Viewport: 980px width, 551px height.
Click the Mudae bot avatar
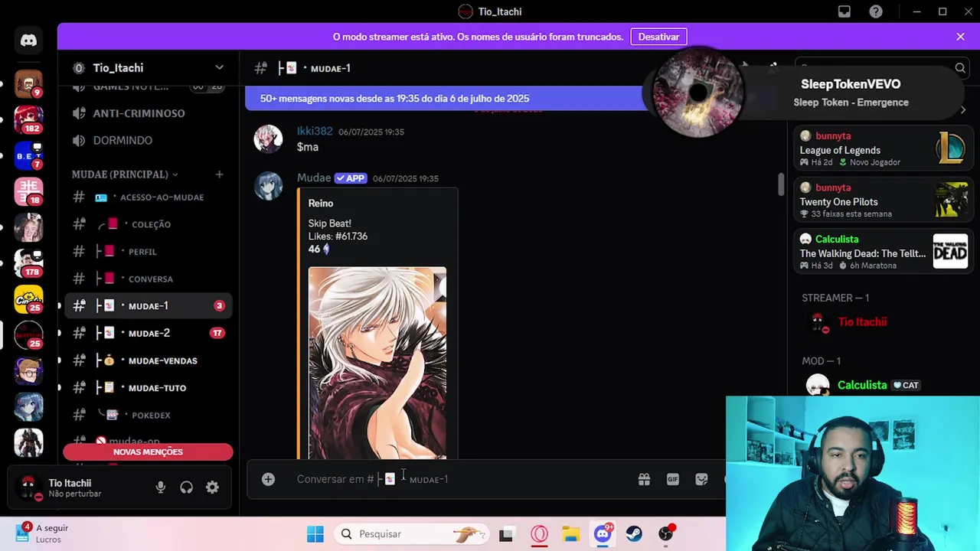[268, 186]
